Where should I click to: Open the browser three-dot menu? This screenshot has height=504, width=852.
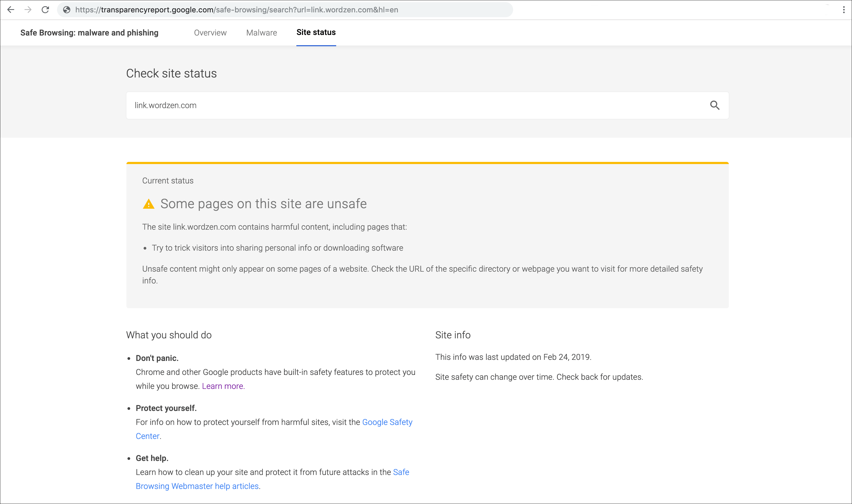point(843,10)
